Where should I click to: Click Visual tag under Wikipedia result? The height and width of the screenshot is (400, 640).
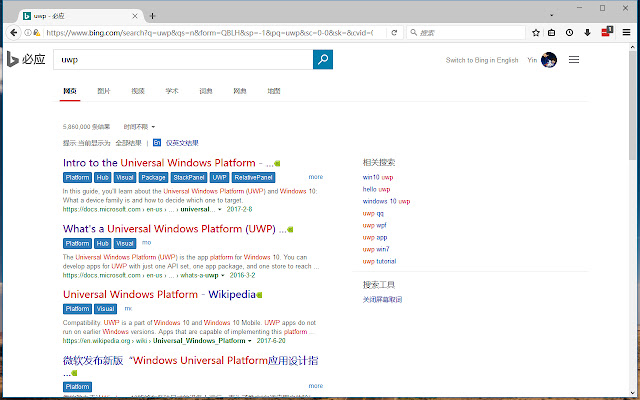105,309
